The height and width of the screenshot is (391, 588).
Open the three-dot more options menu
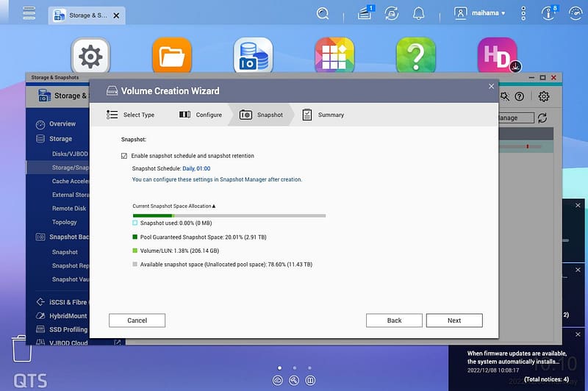pos(523,13)
